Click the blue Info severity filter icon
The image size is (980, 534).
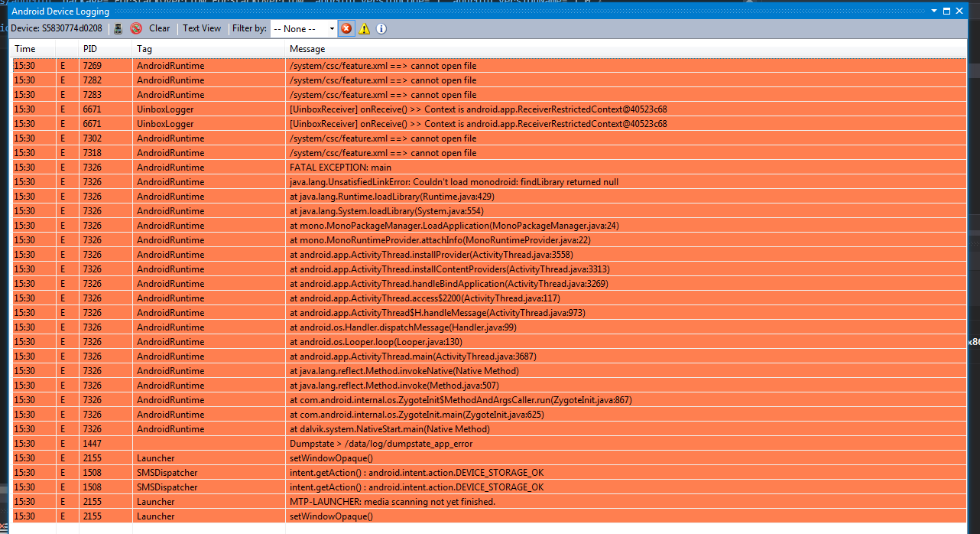click(x=381, y=28)
